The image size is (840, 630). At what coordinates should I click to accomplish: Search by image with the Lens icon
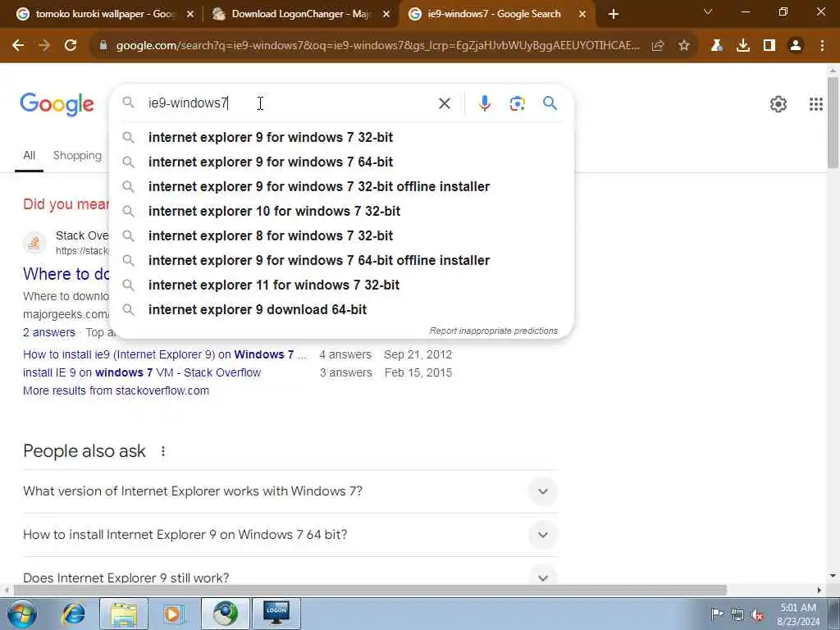(517, 103)
